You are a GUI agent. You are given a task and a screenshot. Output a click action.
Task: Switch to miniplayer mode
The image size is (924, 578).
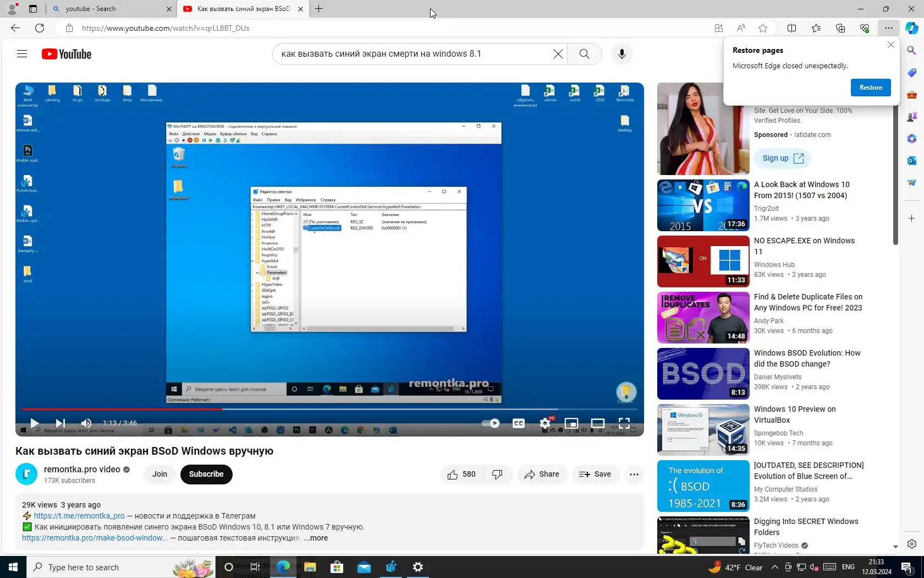[571, 423]
